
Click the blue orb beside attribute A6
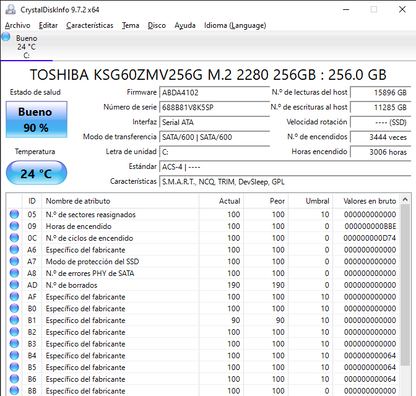[x=14, y=250]
